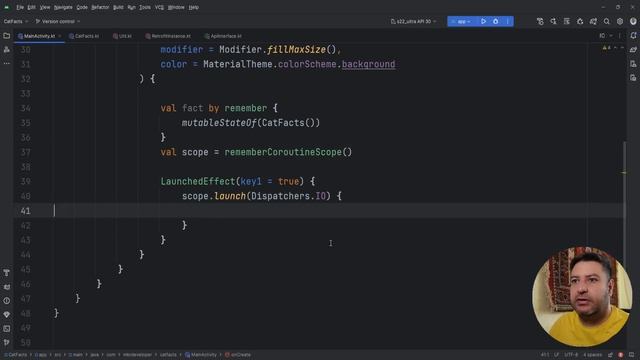640x360 pixels.
Task: Switch to the ApiInterface.kt tab
Action: click(223, 36)
